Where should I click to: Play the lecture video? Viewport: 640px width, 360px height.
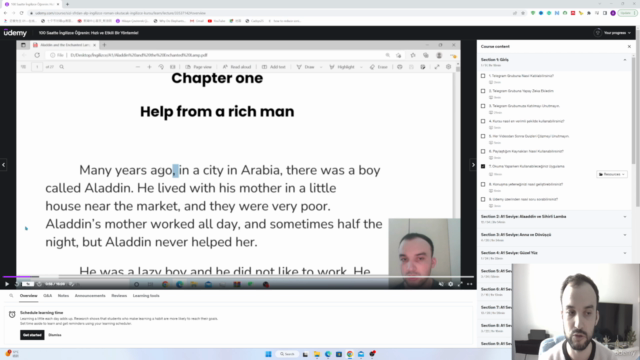click(7, 284)
